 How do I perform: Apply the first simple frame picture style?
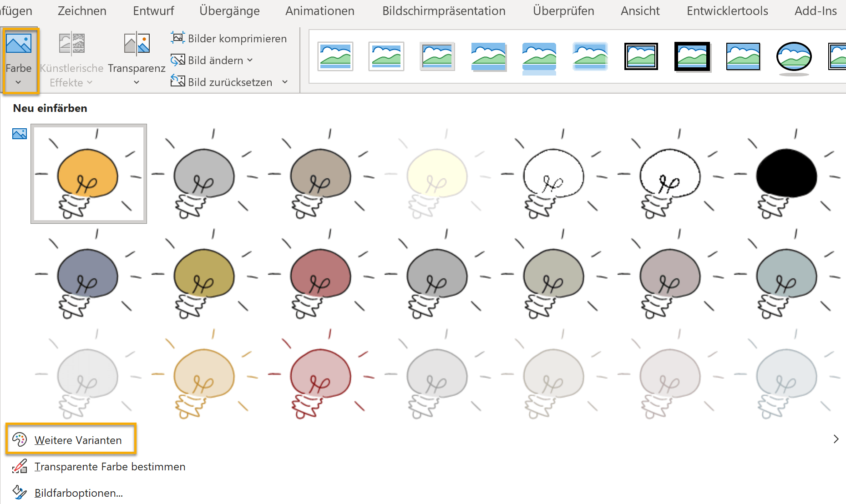pos(335,57)
